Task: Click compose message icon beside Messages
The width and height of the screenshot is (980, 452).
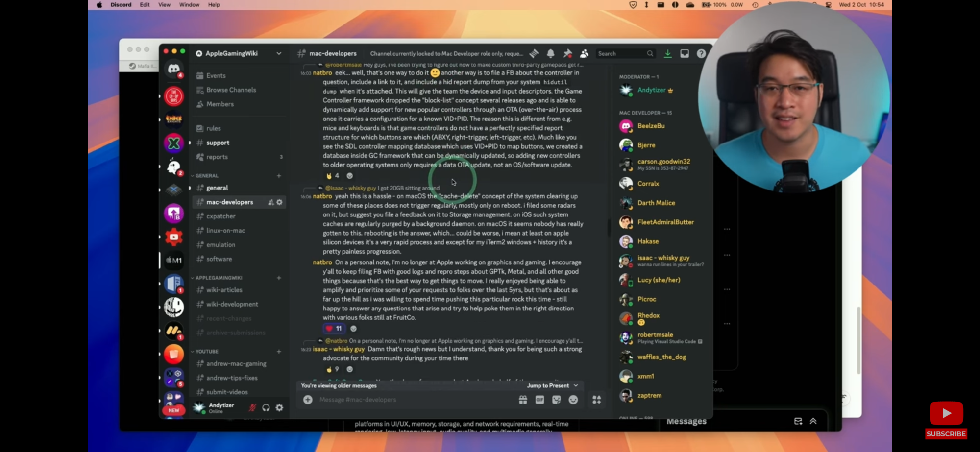Action: coord(798,421)
